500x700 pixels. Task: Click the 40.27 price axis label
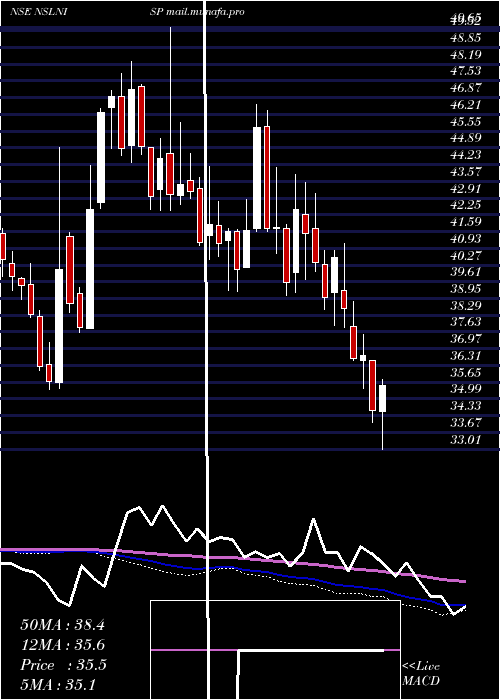[x=466, y=255]
